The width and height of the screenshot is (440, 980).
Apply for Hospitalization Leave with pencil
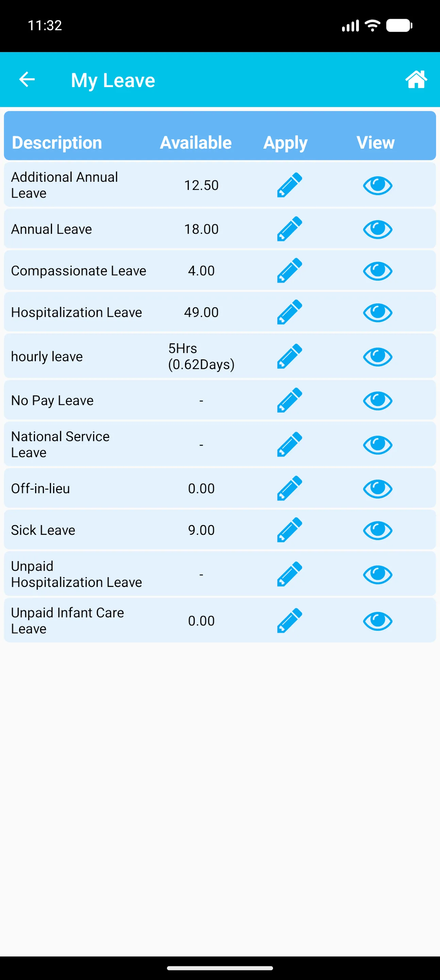[x=289, y=312]
